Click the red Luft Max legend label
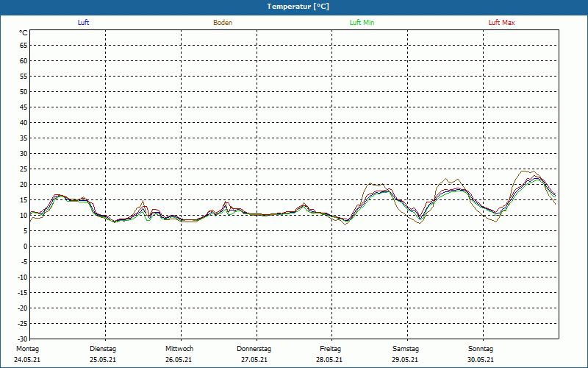Image resolution: width=588 pixels, height=368 pixels. (501, 23)
